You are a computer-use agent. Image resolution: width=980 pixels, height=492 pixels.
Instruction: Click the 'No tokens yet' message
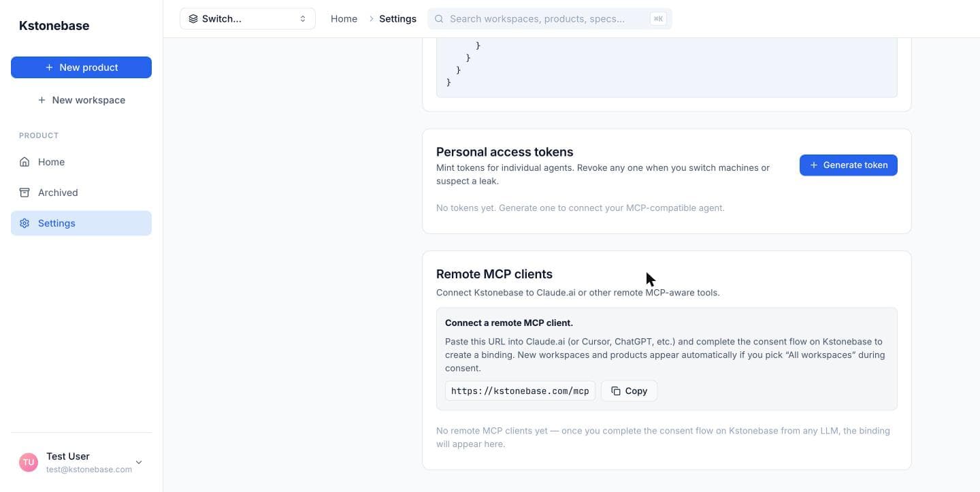(x=581, y=208)
